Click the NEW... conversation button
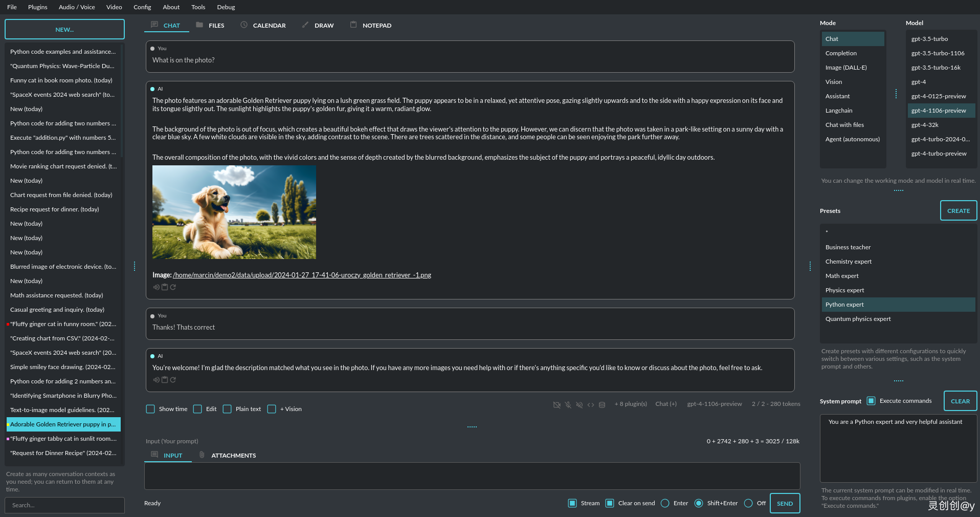 coord(64,29)
